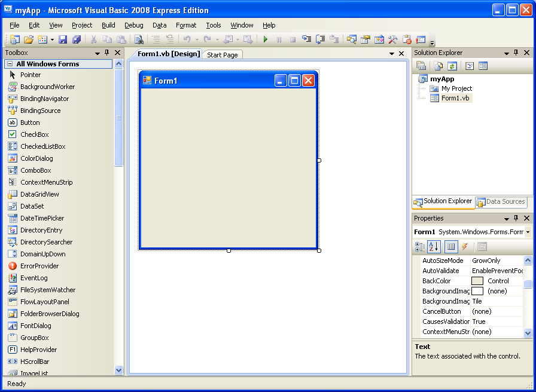536x392 pixels.
Task: Toggle auto-hide pin on Toolbox panel
Action: (107, 53)
